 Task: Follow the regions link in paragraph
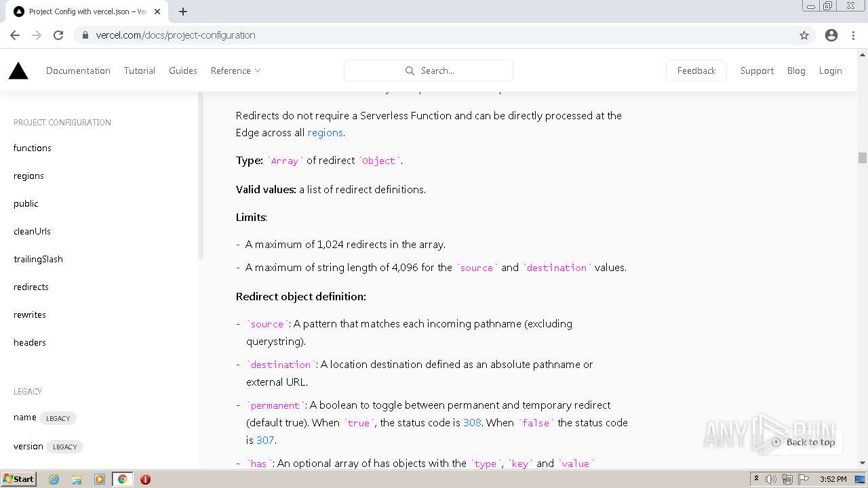(x=325, y=133)
